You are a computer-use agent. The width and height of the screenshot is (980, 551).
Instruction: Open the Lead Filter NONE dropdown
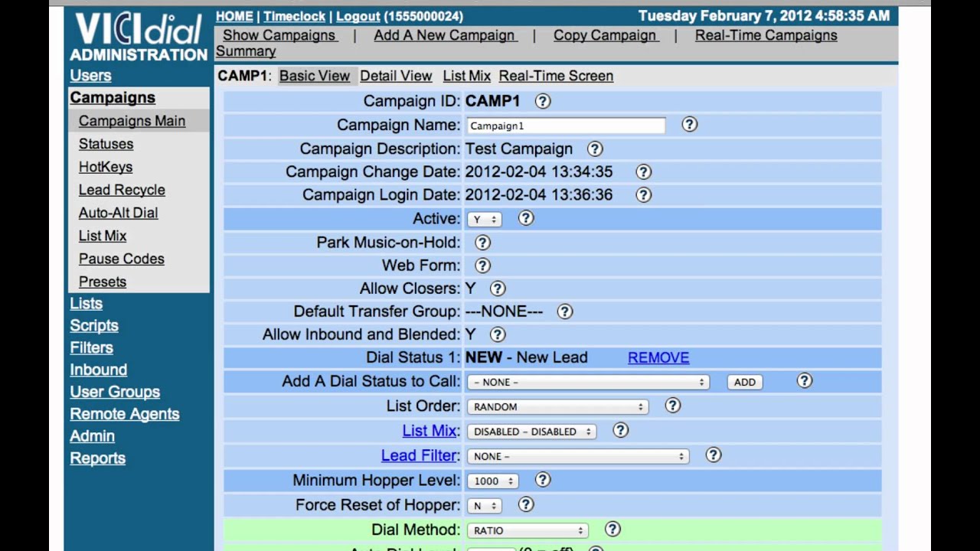(x=578, y=456)
